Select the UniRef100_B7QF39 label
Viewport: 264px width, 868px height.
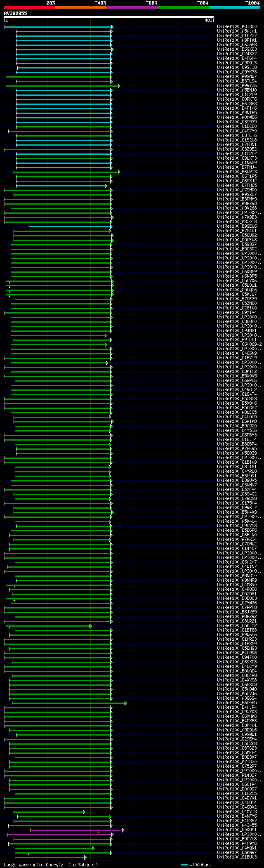(237, 299)
